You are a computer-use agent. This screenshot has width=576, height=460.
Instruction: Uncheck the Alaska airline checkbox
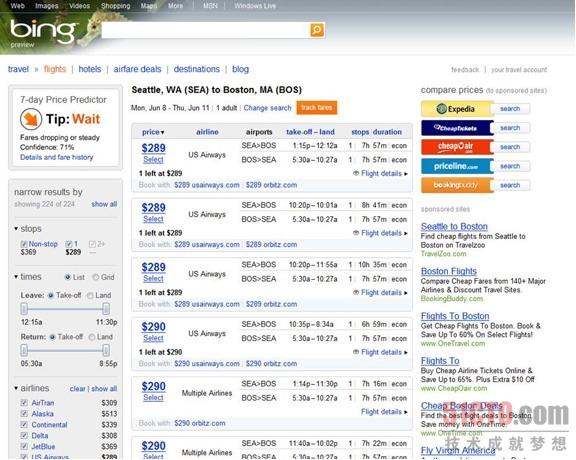(x=24, y=414)
